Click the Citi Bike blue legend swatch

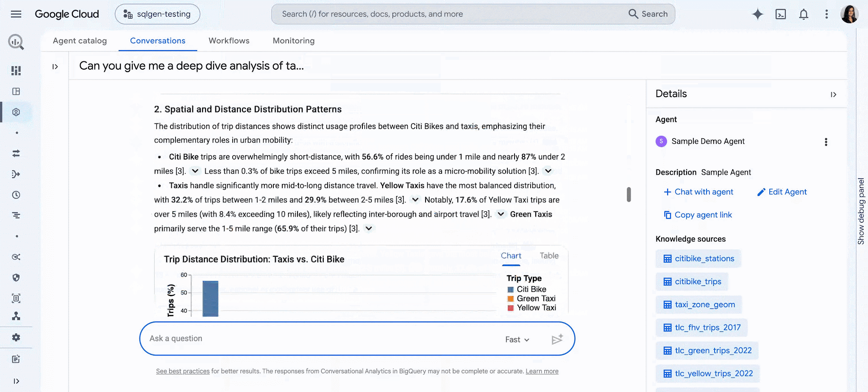511,289
